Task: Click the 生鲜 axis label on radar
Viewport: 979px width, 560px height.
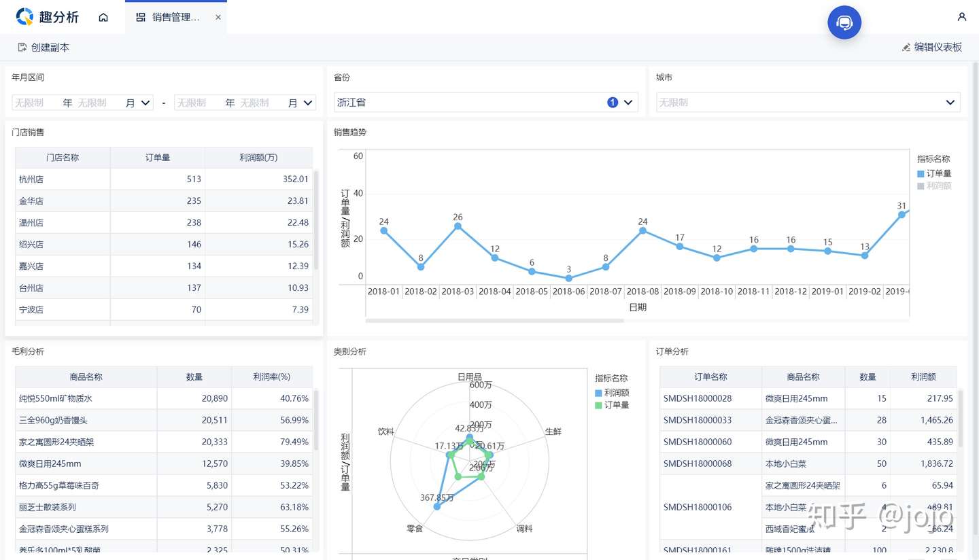Action: tap(553, 432)
